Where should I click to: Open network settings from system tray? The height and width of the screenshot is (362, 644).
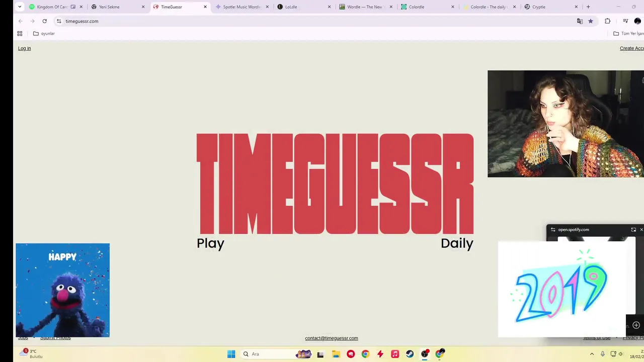tap(613, 354)
